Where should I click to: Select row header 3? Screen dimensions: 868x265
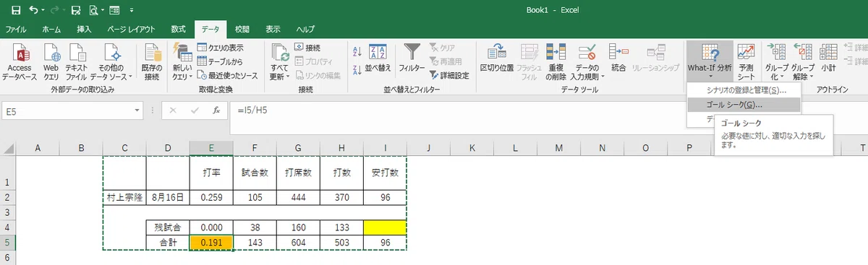tap(7, 212)
